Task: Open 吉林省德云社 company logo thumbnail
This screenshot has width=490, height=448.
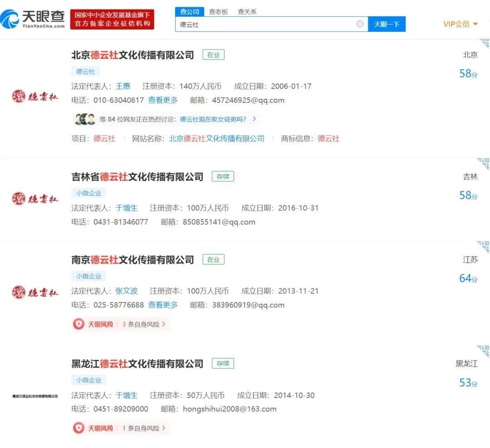Action: click(34, 199)
